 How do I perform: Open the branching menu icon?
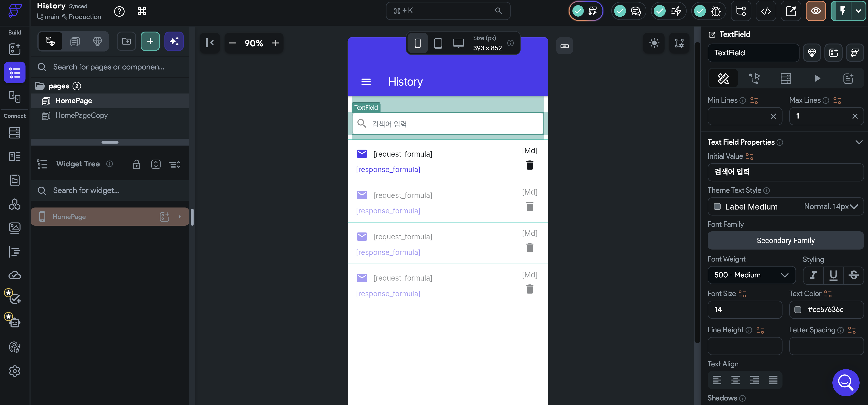(x=741, y=11)
